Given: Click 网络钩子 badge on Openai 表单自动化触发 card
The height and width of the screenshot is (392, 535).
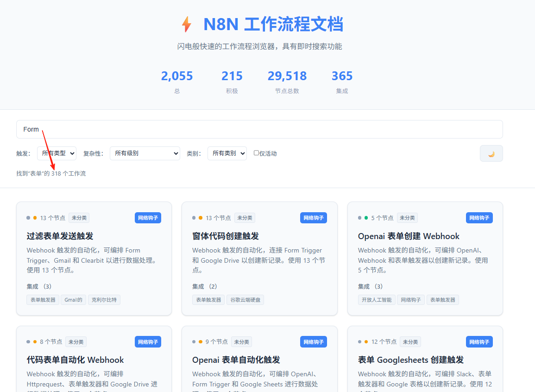Looking at the screenshot, I should pos(313,342).
